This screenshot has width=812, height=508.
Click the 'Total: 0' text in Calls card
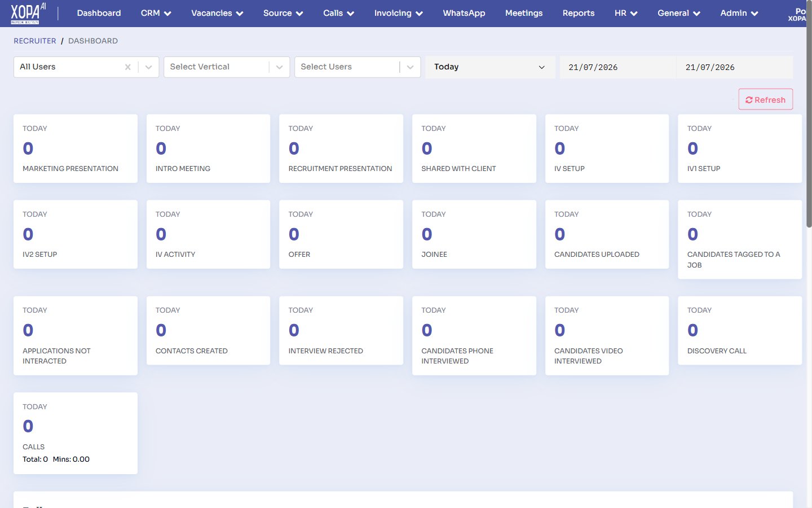pyautogui.click(x=35, y=459)
